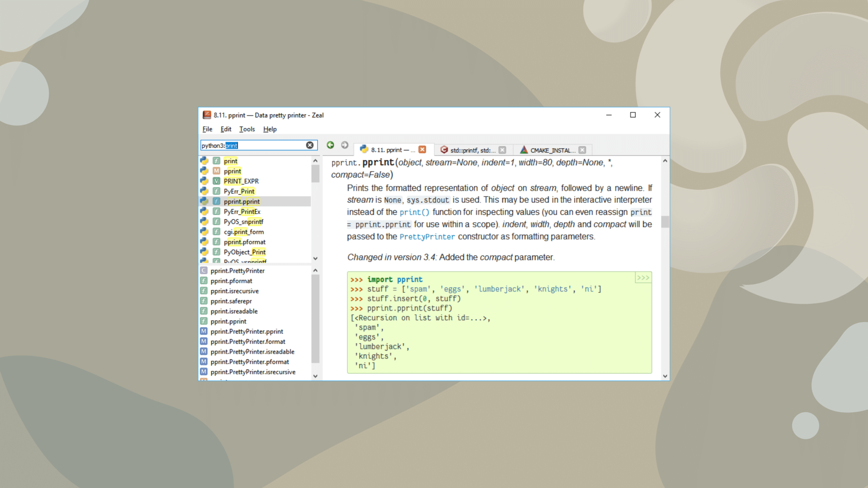Viewport: 868px width, 488px height.
Task: Open the Tools menu
Action: point(247,129)
